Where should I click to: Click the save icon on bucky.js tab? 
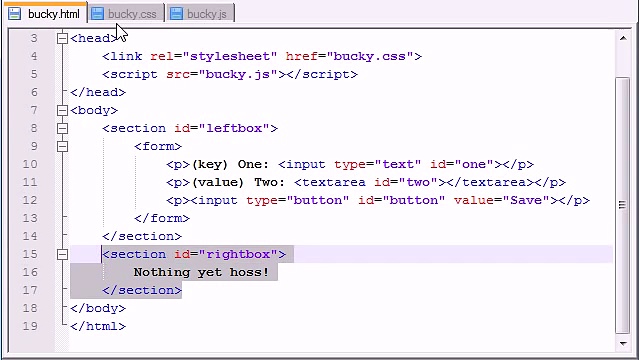pyautogui.click(x=176, y=13)
